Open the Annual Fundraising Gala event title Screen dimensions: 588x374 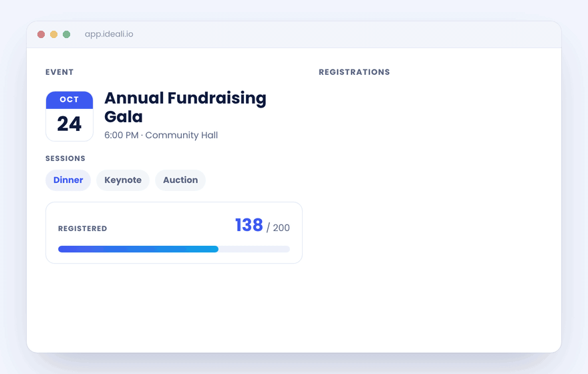[x=185, y=107]
